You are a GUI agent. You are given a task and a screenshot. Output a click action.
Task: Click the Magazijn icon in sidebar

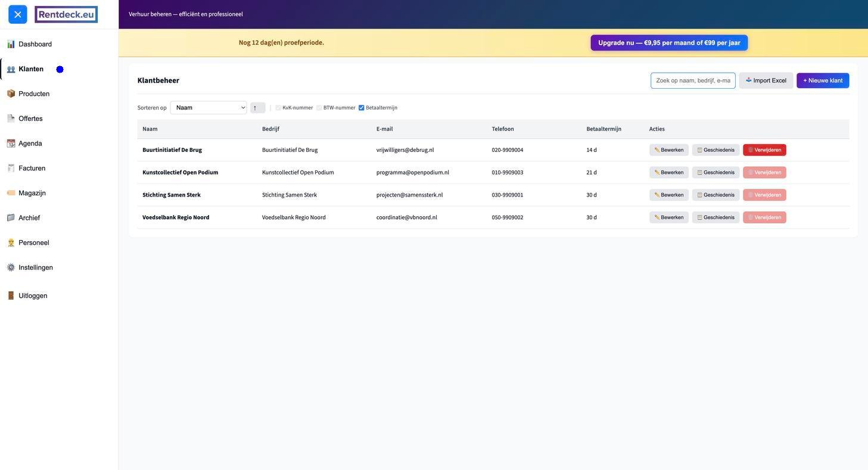point(11,193)
